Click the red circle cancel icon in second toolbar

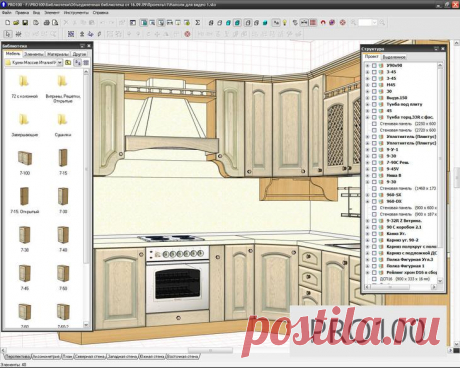[187, 34]
